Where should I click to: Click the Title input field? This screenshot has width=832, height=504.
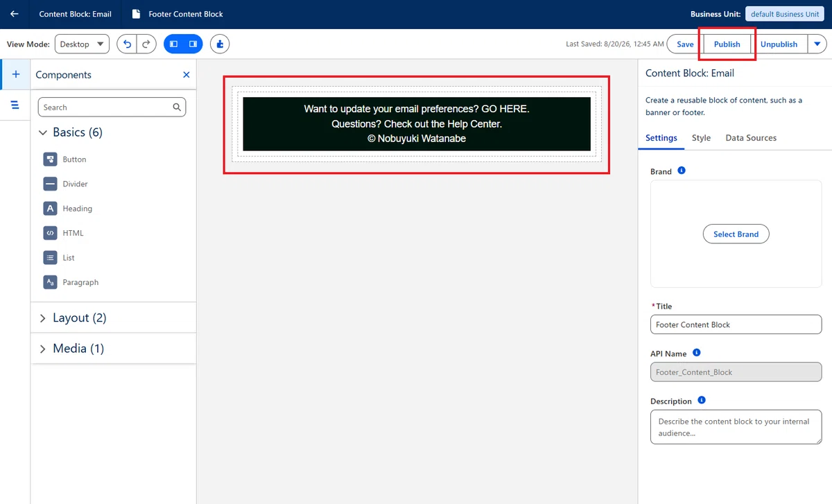pos(736,324)
